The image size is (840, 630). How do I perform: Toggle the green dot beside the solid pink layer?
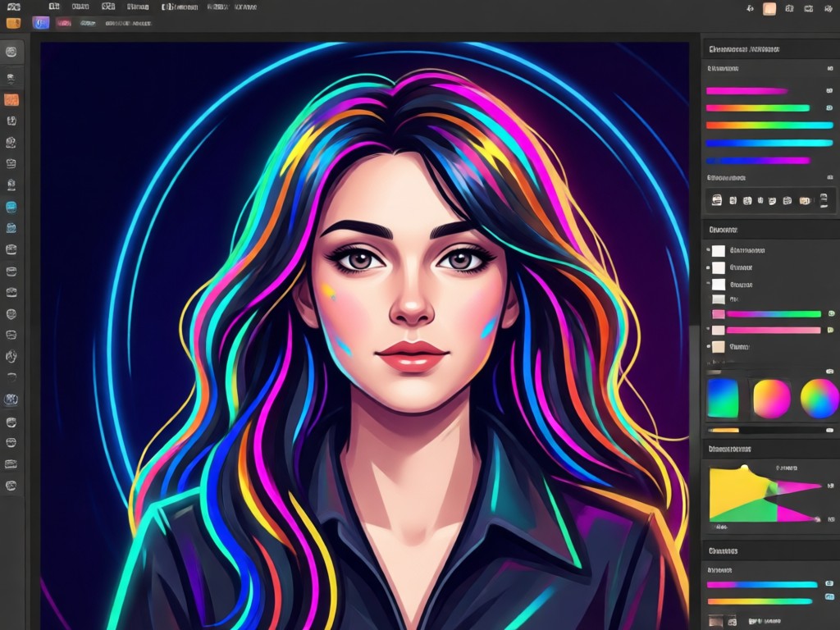[832, 330]
